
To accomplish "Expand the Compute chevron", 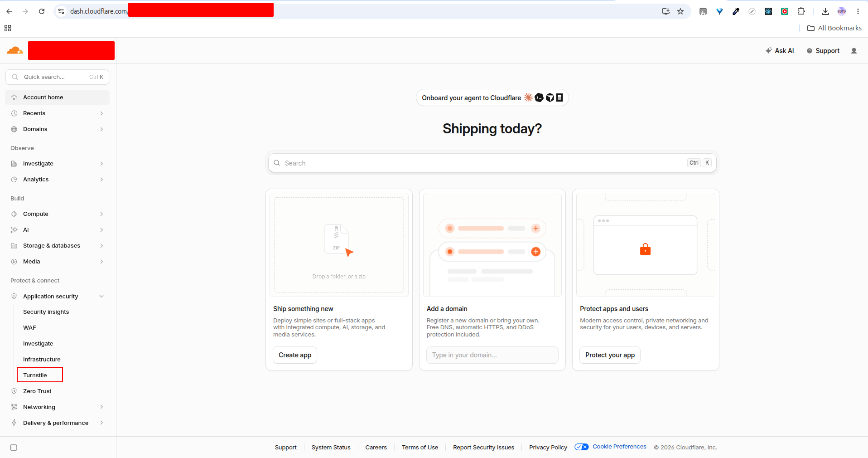I will coord(101,214).
